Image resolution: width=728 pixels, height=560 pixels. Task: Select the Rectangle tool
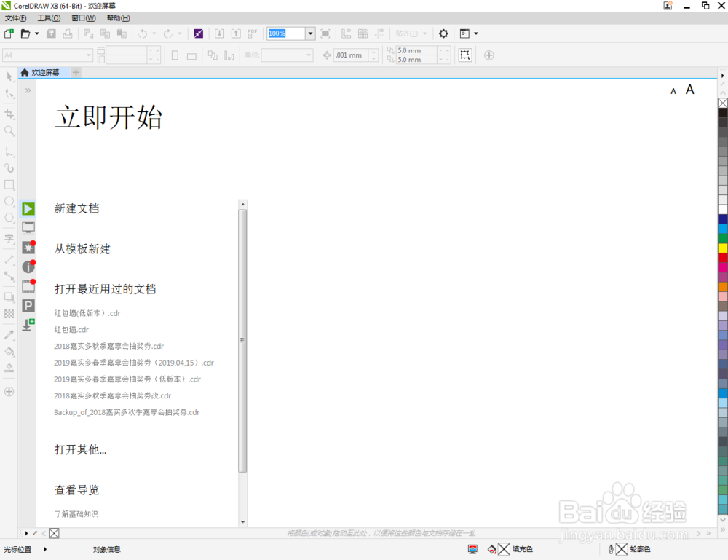[9, 184]
